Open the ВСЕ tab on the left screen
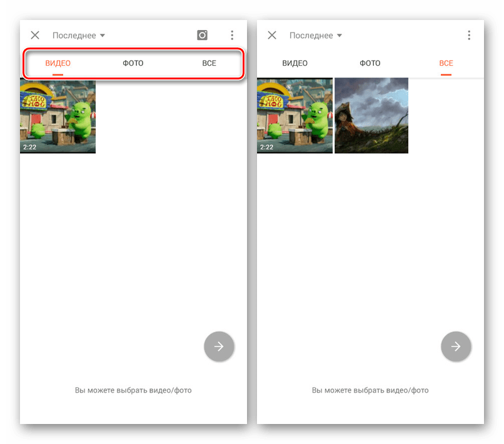Image resolution: width=504 pixels, height=444 pixels. [209, 63]
